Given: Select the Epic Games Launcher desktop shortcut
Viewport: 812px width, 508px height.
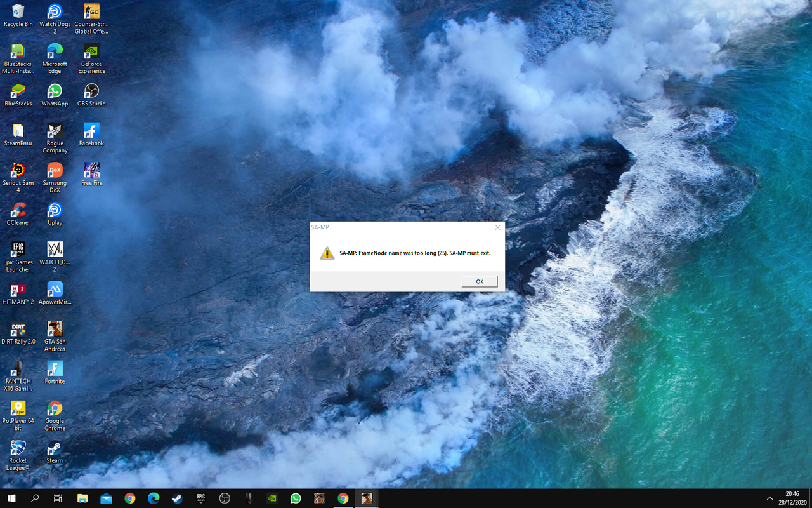Looking at the screenshot, I should point(18,257).
